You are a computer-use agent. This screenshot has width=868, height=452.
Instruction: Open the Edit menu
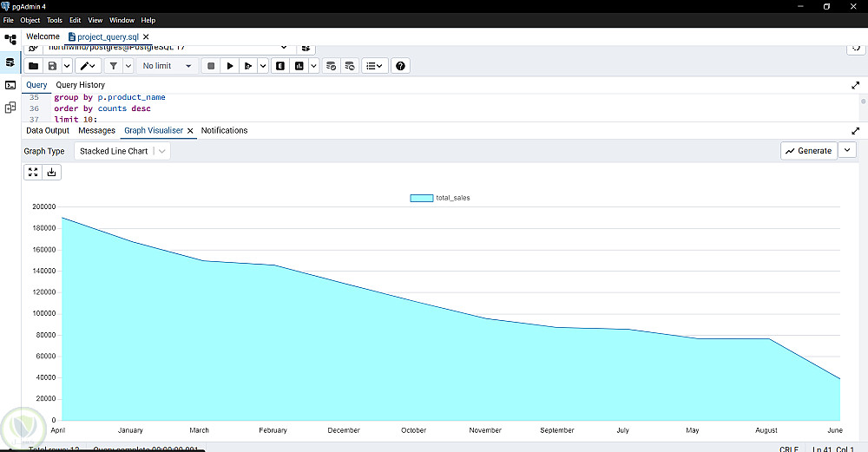[76, 20]
